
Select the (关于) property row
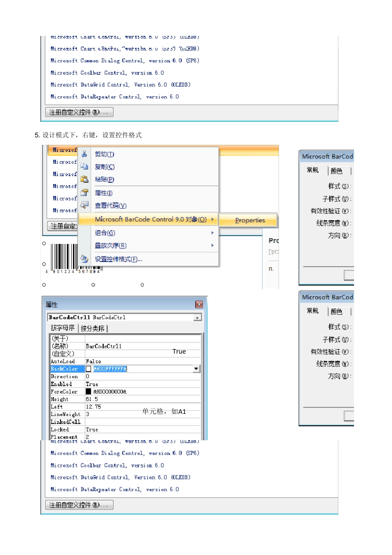pyautogui.click(x=125, y=339)
